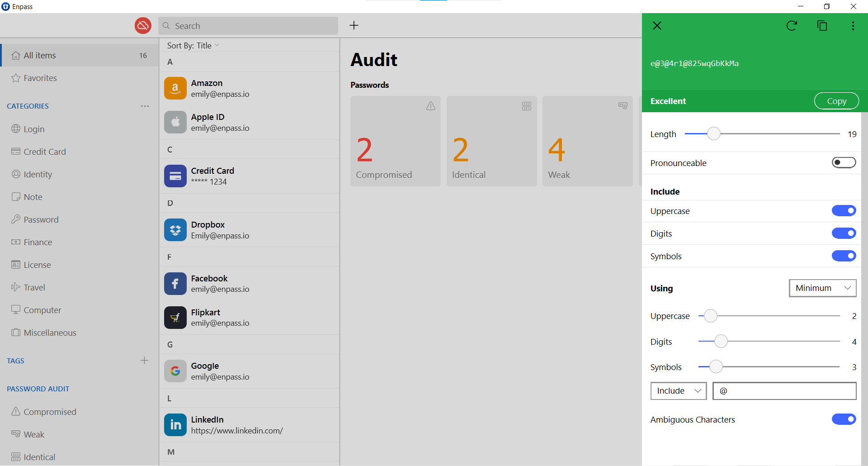Open the Note category
This screenshot has height=466, width=868.
pyautogui.click(x=80, y=197)
